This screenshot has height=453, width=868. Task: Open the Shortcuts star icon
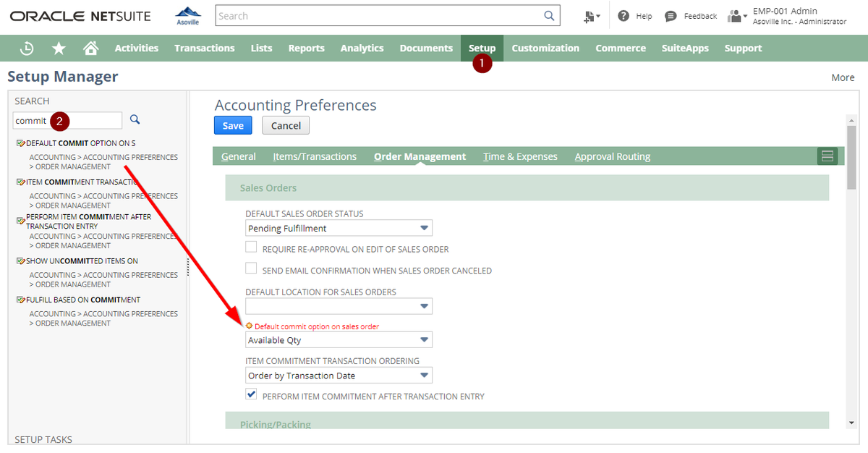[x=58, y=48]
